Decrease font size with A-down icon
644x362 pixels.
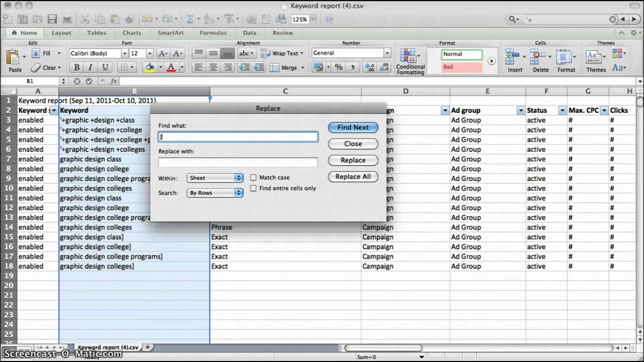[178, 53]
